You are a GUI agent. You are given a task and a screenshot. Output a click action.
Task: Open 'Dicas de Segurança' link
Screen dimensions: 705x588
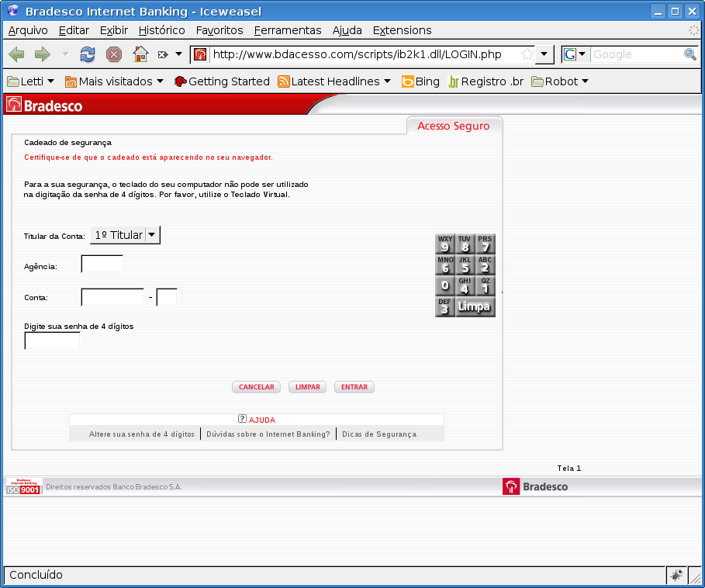pyautogui.click(x=379, y=434)
